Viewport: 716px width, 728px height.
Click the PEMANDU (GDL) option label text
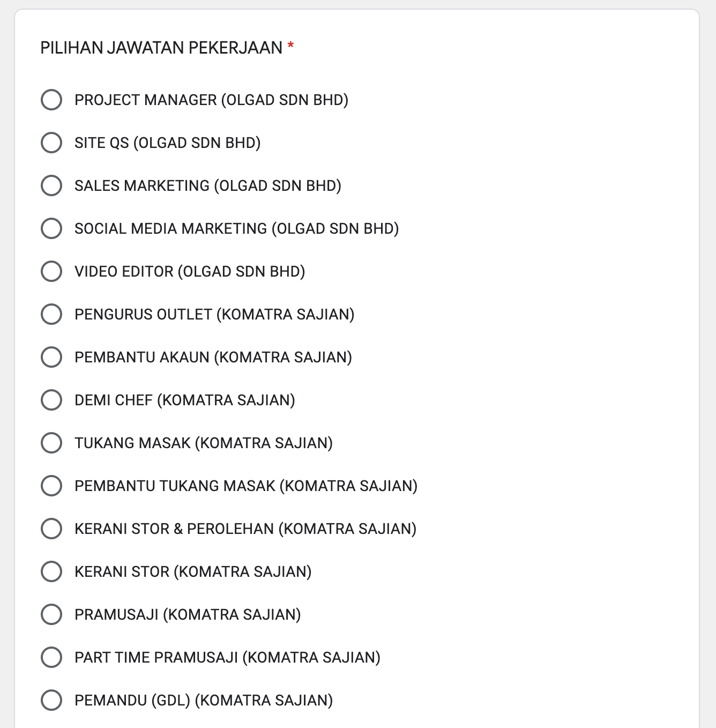pyautogui.click(x=204, y=701)
